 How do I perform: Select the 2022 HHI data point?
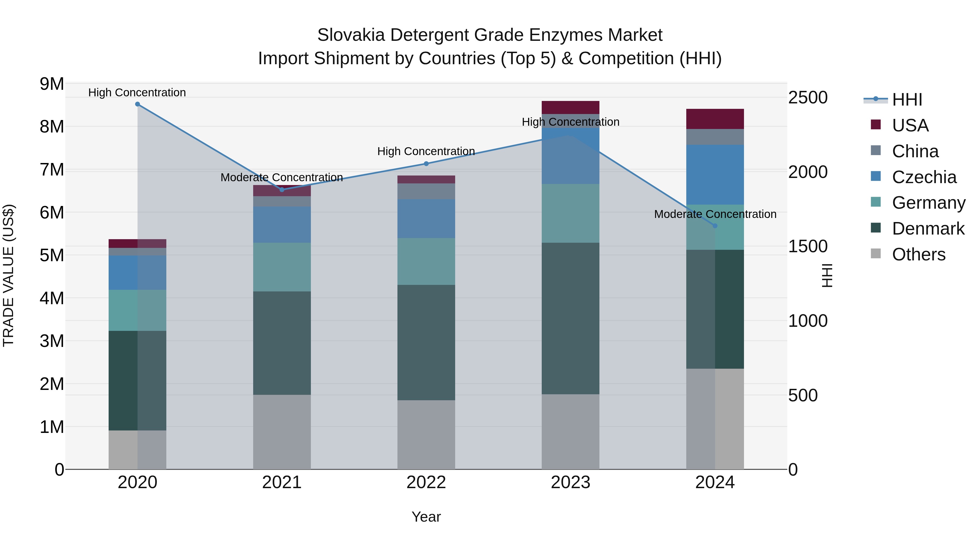tap(426, 164)
